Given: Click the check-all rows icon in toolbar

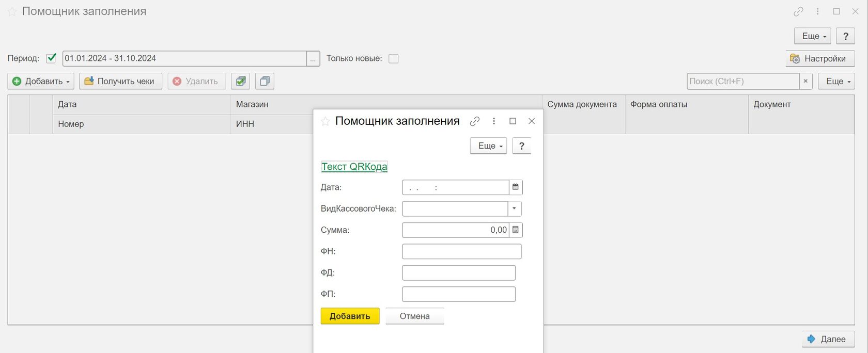Looking at the screenshot, I should (240, 81).
